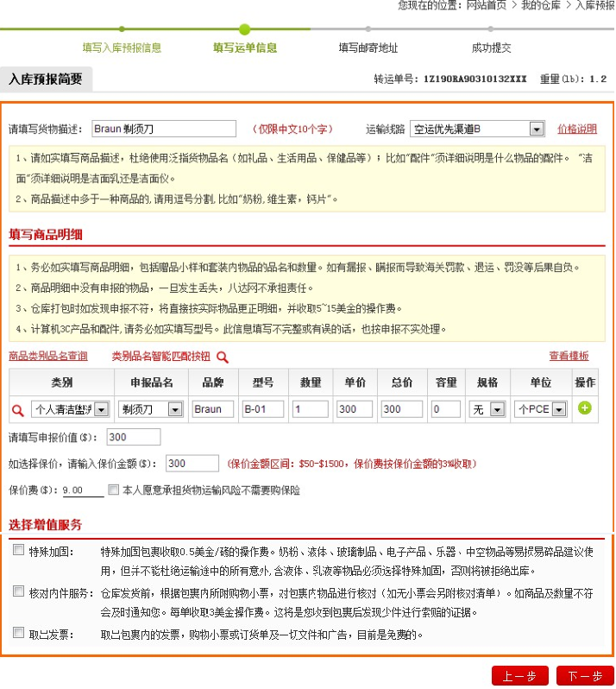Select the 入库预报简要 tab
Image resolution: width=616 pixels, height=689 pixels.
tap(46, 79)
